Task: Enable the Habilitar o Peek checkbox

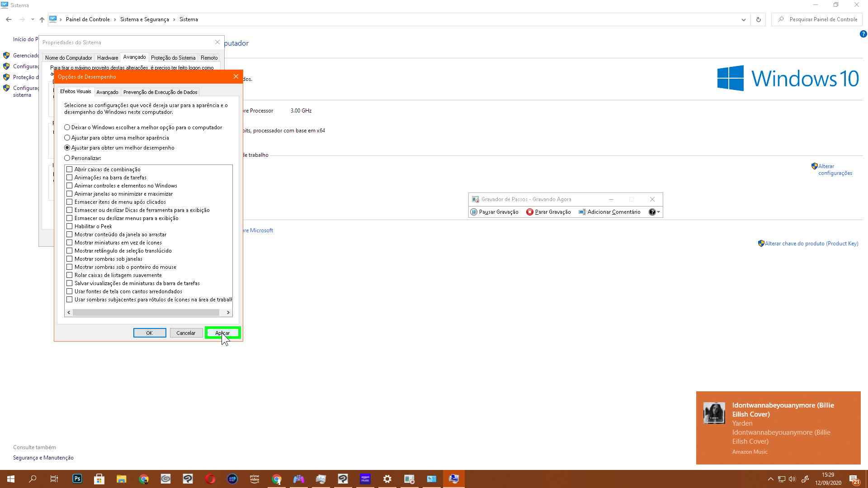Action: tap(70, 226)
